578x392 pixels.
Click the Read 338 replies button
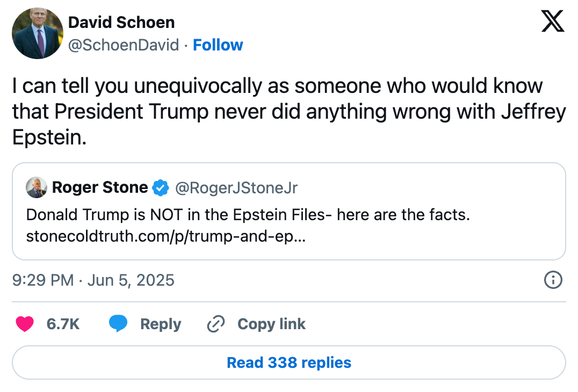pos(289,362)
